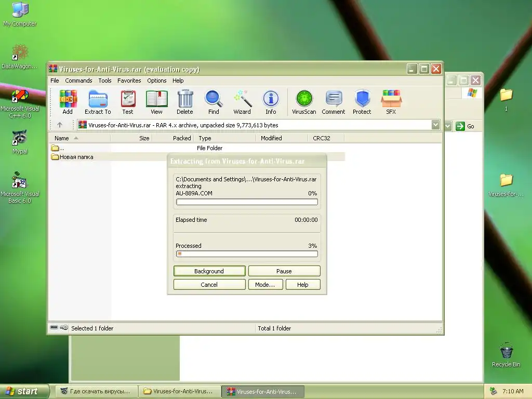
Task: Sort files by Modified column
Action: pyautogui.click(x=282, y=138)
